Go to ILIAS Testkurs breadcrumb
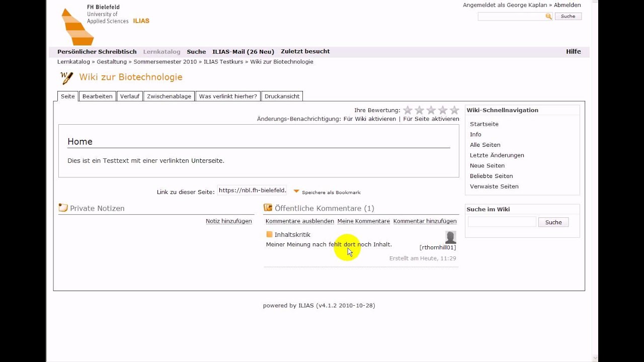644x362 pixels. 223,62
